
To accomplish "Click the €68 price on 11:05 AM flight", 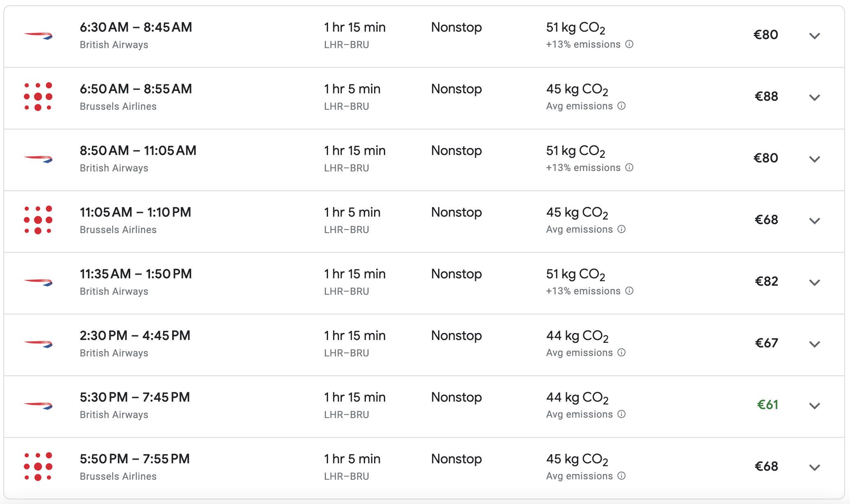I will (766, 220).
